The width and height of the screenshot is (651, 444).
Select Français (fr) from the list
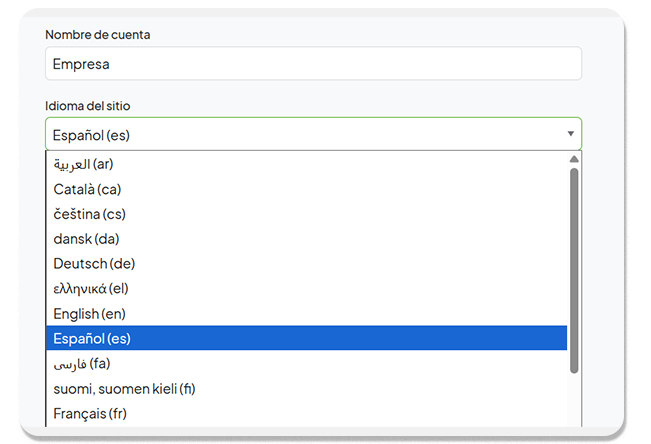point(90,413)
